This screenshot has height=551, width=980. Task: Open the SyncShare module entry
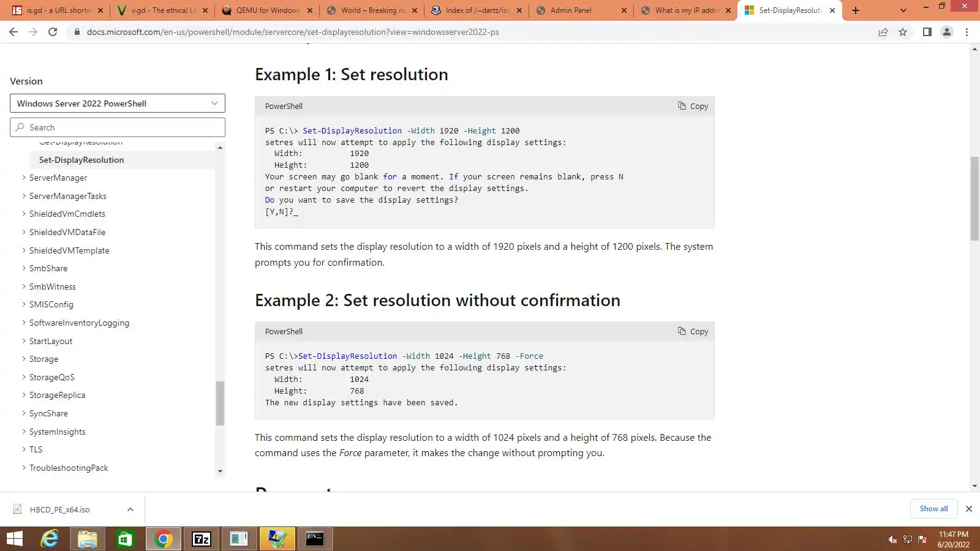(48, 413)
